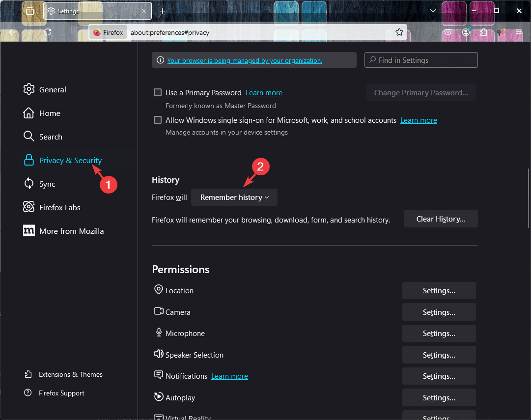The image size is (531, 420).
Task: Click the Privacy & Security lock icon
Action: pyautogui.click(x=29, y=160)
